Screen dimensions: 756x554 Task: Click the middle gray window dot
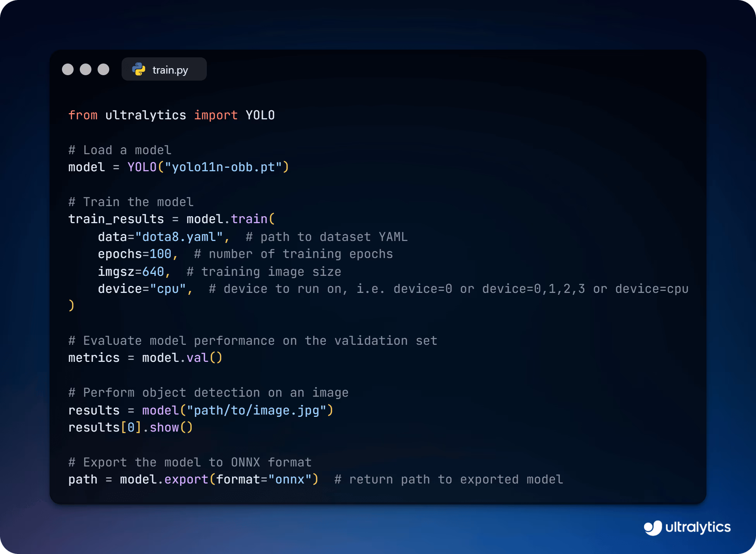tap(86, 69)
